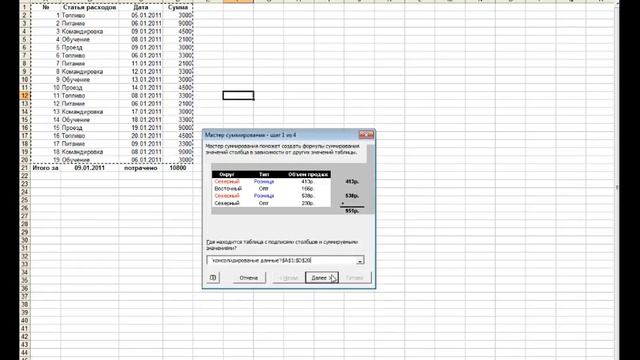Viewport: 640px width, 360px height.
Task: Select header cell '№'
Action: [x=46, y=7]
